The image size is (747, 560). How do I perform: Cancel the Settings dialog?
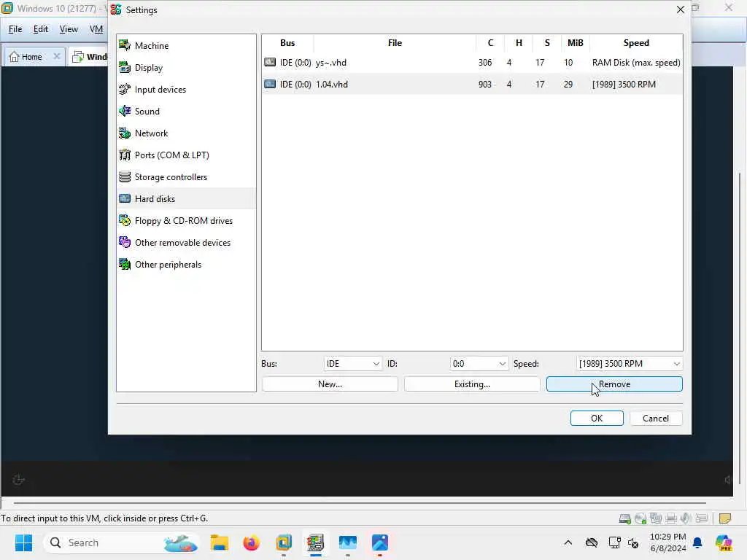pyautogui.click(x=656, y=418)
